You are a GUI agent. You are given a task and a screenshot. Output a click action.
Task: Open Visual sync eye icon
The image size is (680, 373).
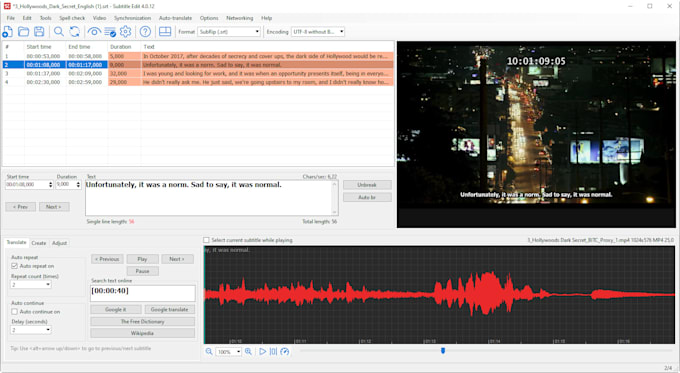tap(94, 32)
